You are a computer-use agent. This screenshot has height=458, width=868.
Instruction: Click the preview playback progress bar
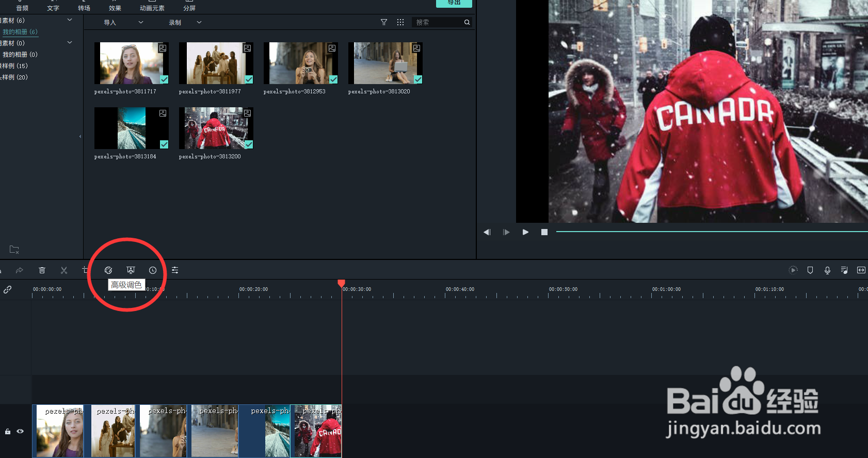point(712,232)
